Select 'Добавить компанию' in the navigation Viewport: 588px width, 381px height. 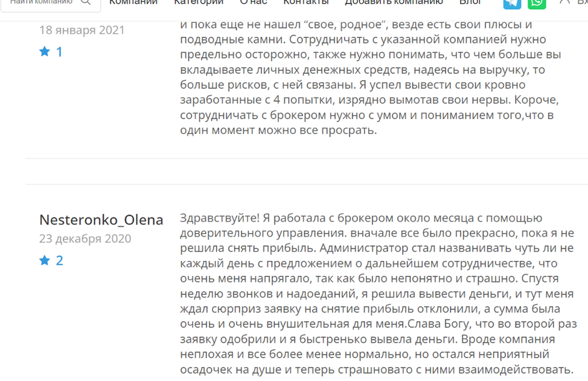coord(394,2)
